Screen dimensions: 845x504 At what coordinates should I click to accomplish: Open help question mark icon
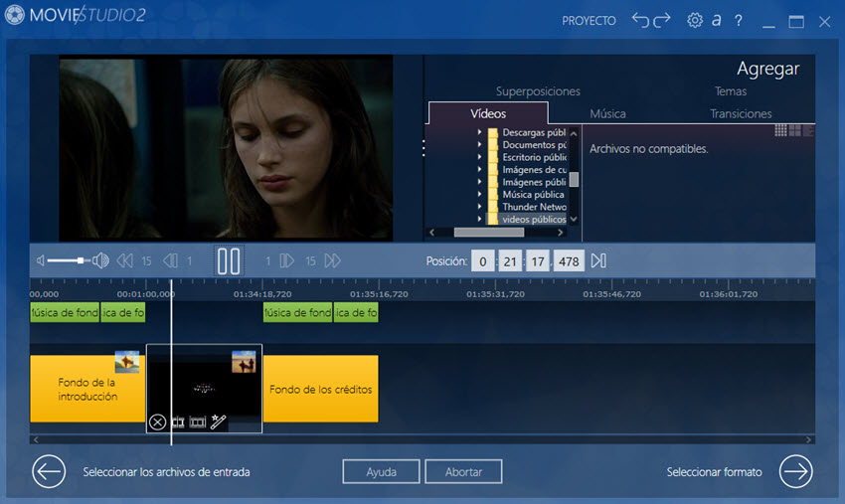[739, 21]
